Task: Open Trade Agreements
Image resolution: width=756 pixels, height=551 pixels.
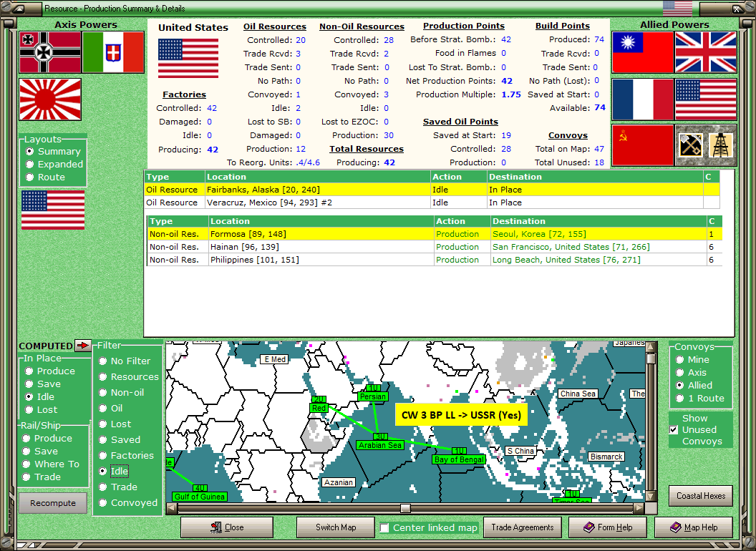Action: [522, 527]
